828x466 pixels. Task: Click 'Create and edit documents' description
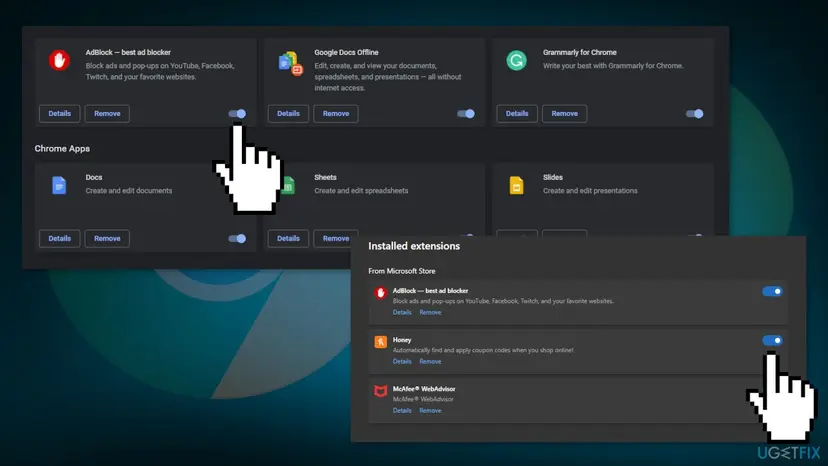(128, 191)
